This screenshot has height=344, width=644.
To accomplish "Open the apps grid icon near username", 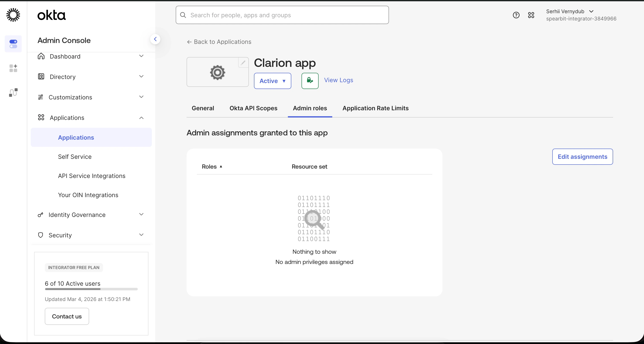I will 531,15.
